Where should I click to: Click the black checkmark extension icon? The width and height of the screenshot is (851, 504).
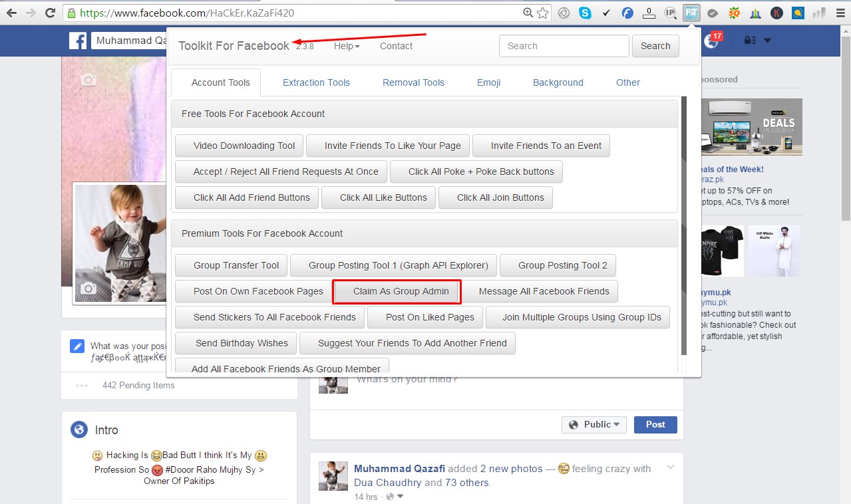(x=606, y=13)
